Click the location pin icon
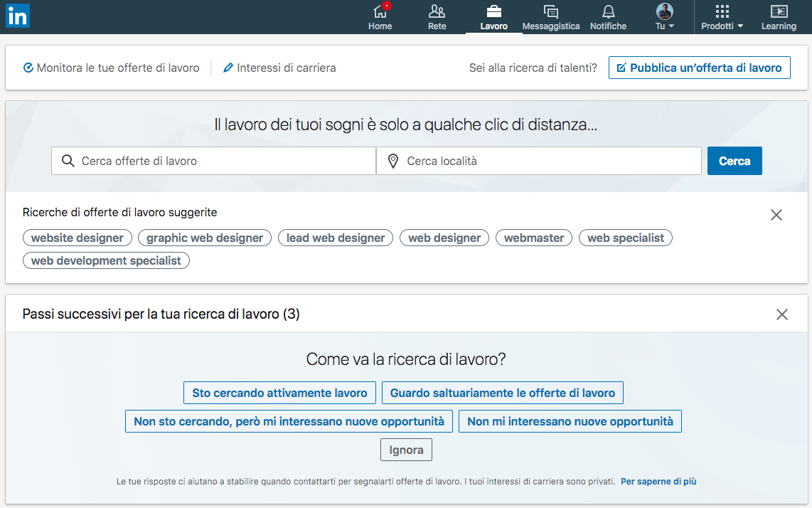 [x=393, y=162]
